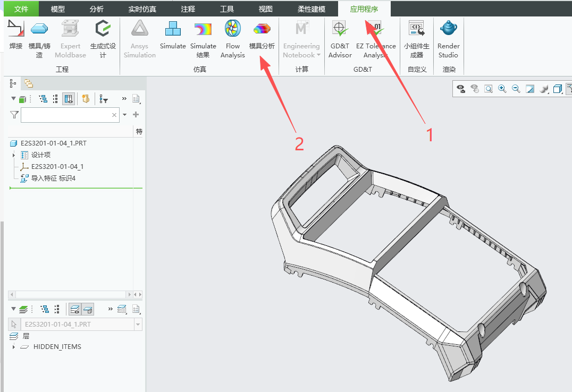
Task: Add a new search filter with plus button
Action: click(136, 115)
